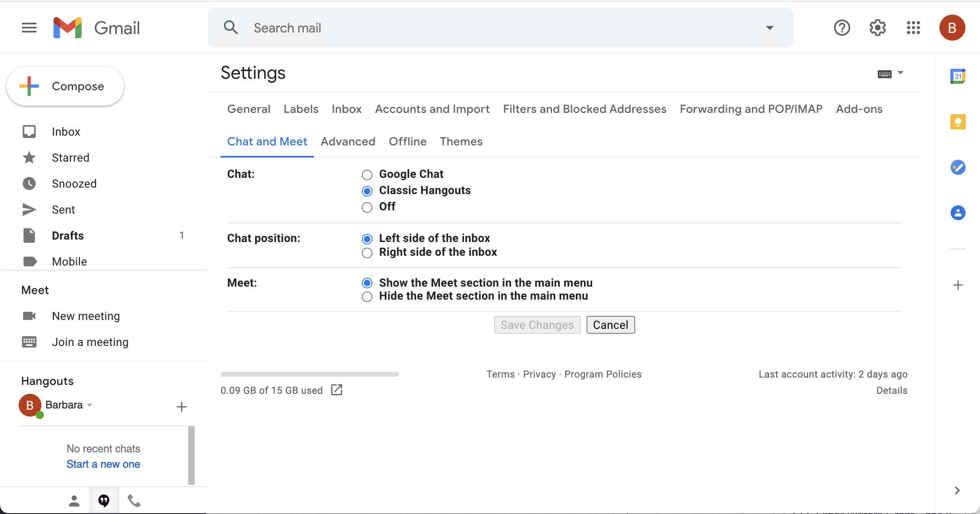Switch to the Advanced settings tab
980x514 pixels.
click(348, 142)
